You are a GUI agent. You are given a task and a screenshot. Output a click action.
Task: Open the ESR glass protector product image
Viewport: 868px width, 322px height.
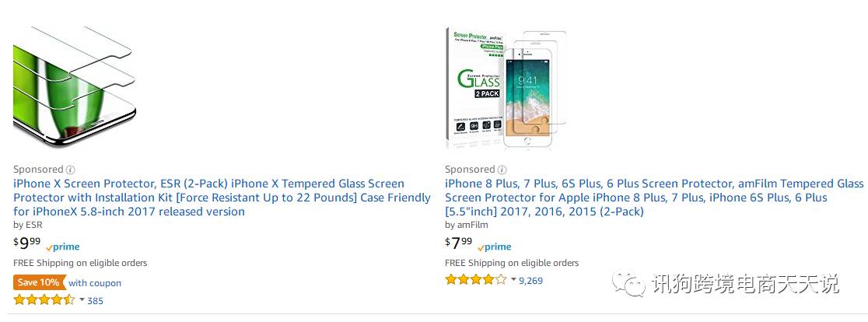tap(75, 87)
